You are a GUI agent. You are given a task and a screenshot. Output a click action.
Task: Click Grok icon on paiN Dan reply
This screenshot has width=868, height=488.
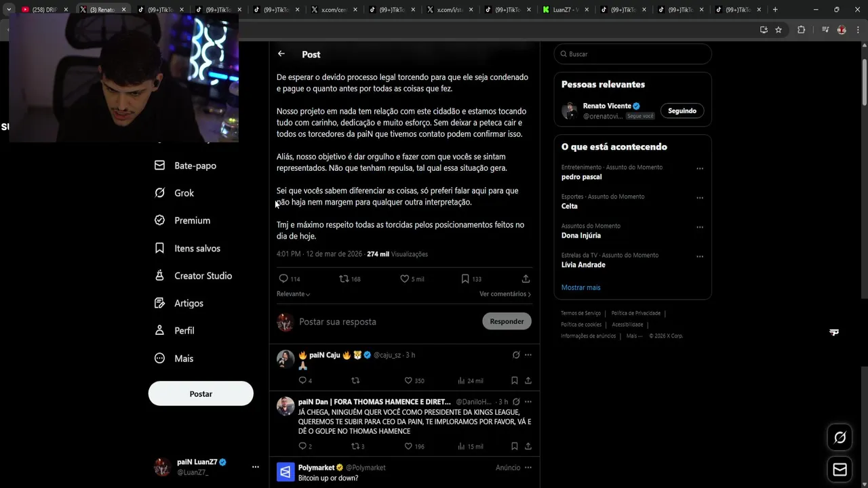click(516, 402)
